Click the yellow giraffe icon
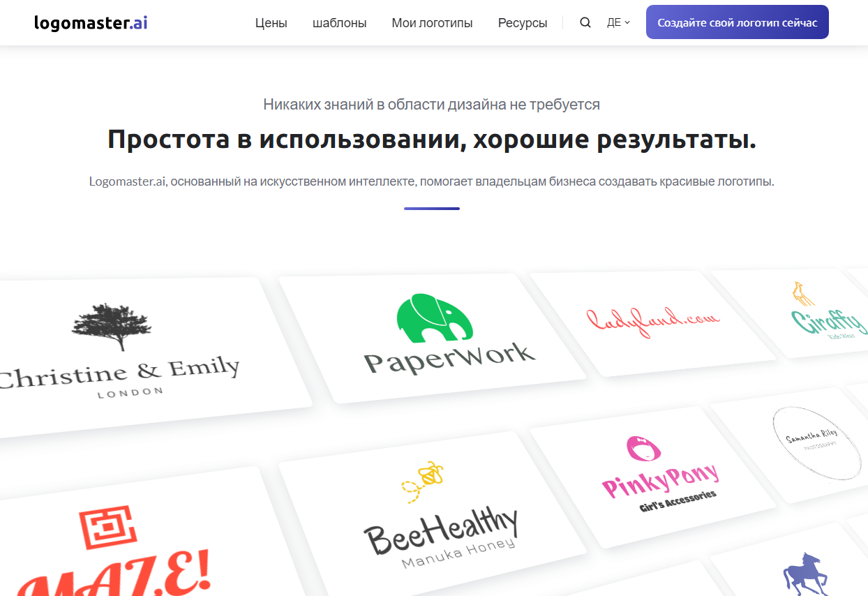Image resolution: width=868 pixels, height=596 pixels. tap(804, 294)
